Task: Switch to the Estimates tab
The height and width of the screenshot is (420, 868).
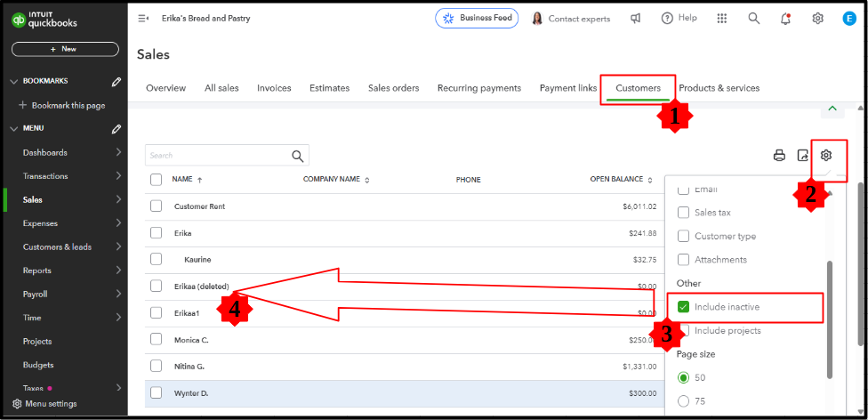Action: coord(329,88)
